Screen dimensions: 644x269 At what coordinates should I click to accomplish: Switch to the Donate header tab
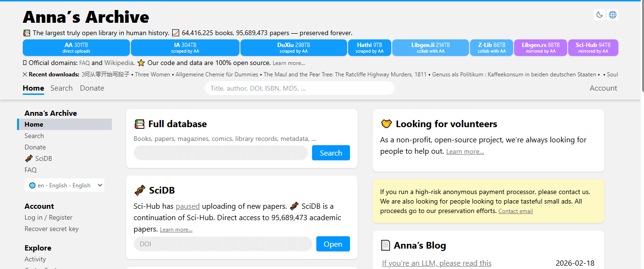[92, 88]
